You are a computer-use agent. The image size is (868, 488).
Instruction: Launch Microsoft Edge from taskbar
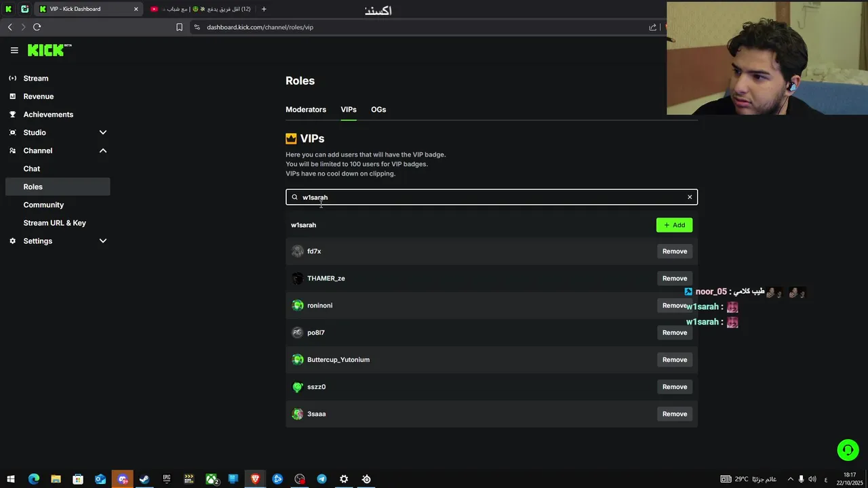click(34, 479)
